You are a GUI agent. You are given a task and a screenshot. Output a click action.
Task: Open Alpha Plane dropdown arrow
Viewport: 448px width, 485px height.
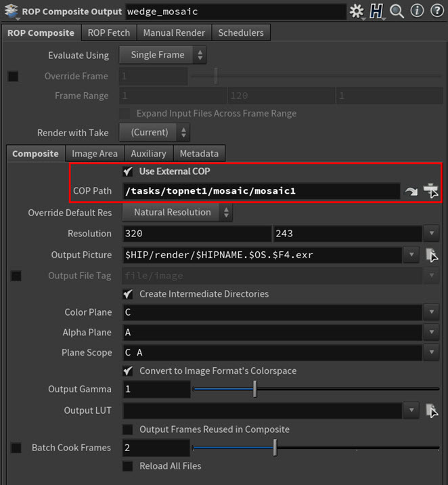pos(431,332)
